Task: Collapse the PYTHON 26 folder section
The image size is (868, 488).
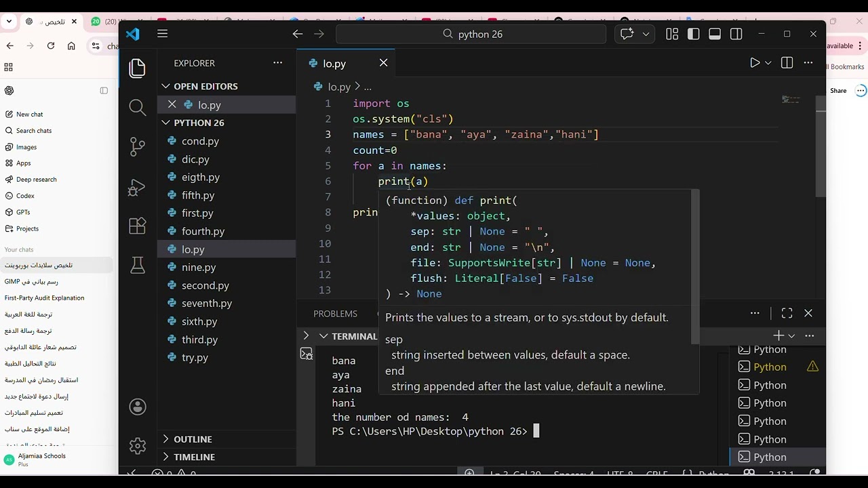Action: [166, 123]
